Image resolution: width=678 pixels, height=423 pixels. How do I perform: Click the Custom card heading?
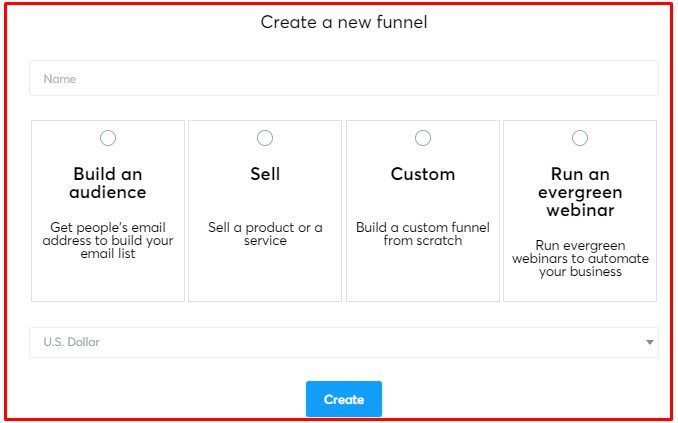422,174
